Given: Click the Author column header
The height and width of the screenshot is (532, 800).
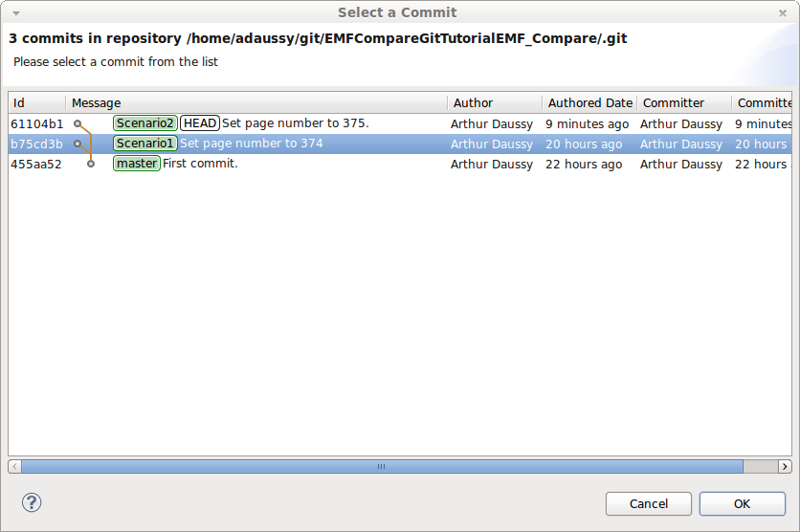Looking at the screenshot, I should tap(493, 102).
